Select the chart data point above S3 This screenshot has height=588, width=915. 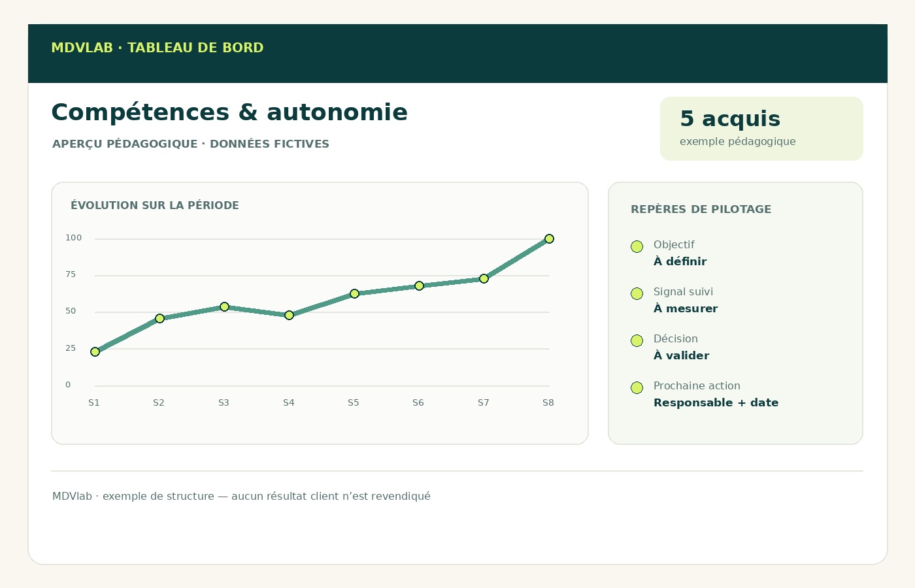tap(224, 306)
